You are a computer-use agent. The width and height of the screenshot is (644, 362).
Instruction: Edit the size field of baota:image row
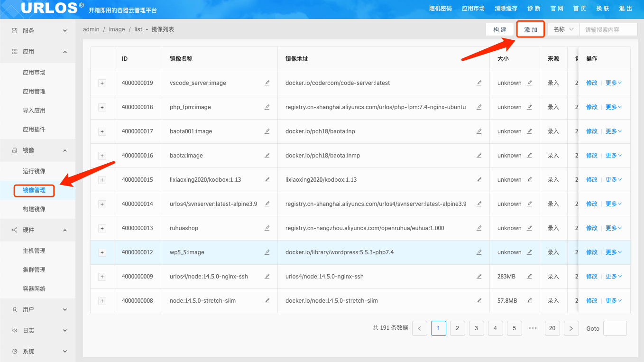coord(529,155)
